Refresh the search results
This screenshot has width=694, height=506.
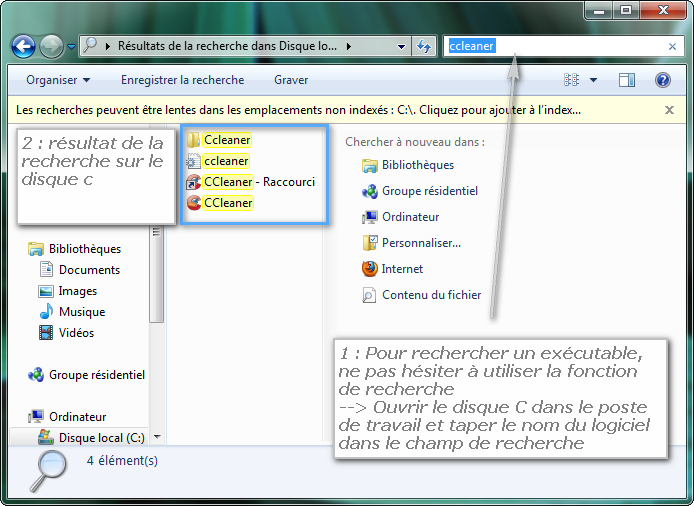(424, 46)
